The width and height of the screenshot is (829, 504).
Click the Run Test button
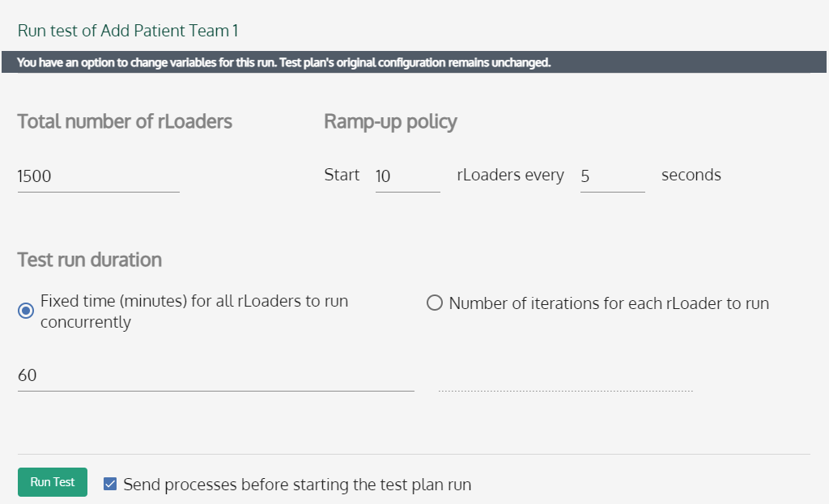(x=52, y=481)
